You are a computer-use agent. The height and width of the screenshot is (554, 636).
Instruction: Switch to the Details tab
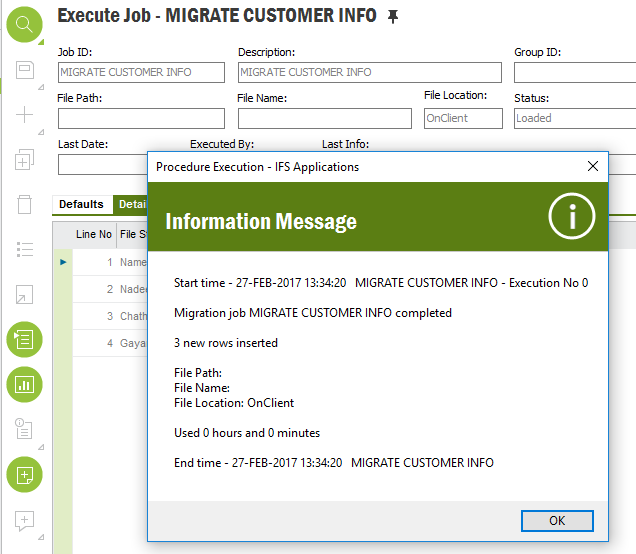point(131,204)
